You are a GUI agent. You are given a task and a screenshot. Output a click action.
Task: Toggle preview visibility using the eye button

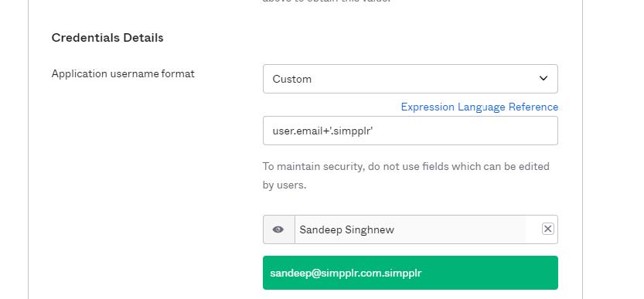click(x=278, y=229)
